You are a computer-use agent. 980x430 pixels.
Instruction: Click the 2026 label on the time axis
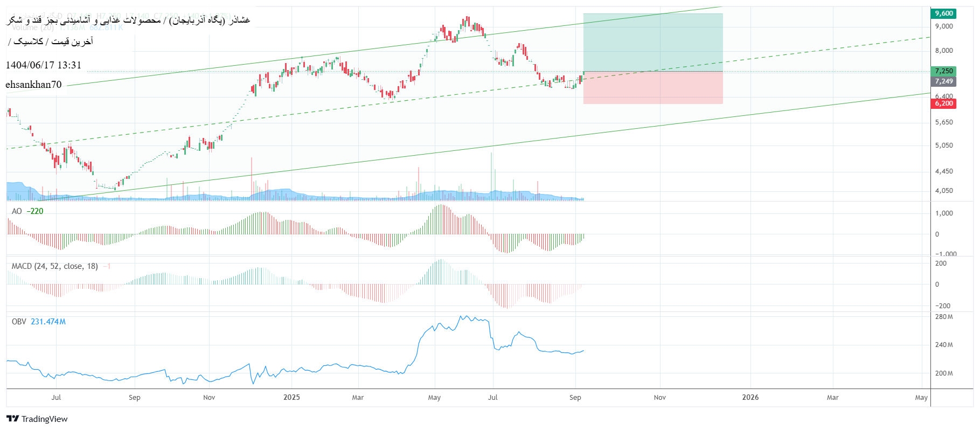750,398
